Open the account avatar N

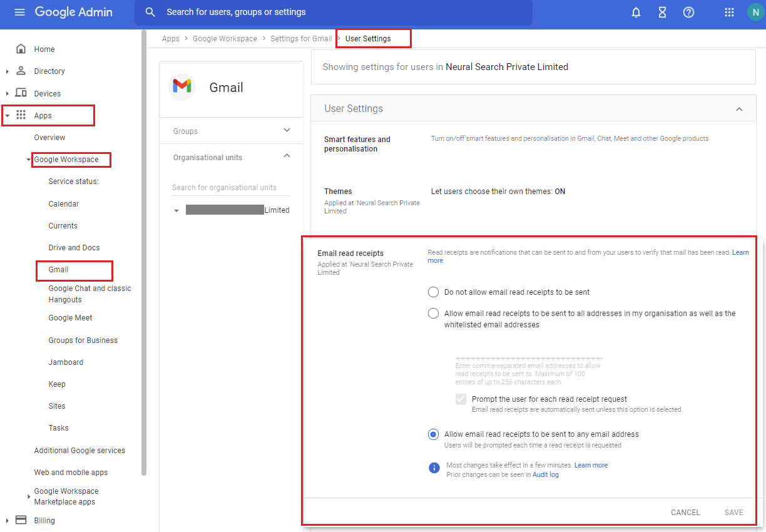pyautogui.click(x=755, y=13)
